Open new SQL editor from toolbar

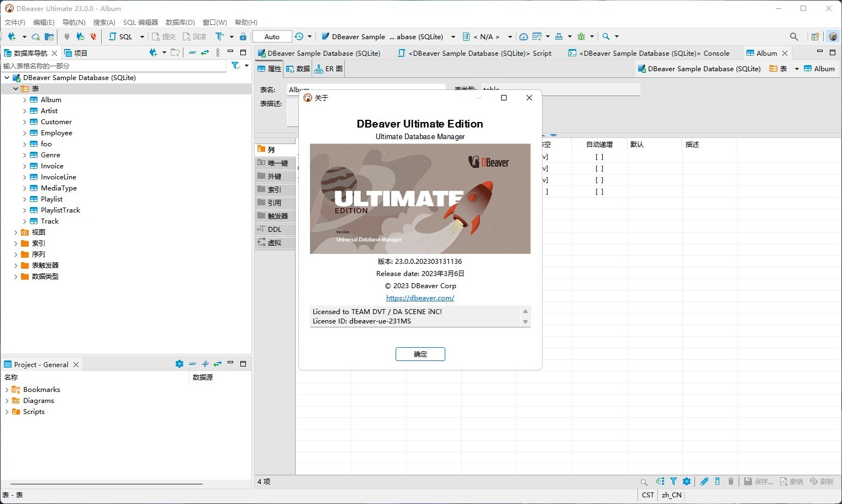[x=121, y=36]
